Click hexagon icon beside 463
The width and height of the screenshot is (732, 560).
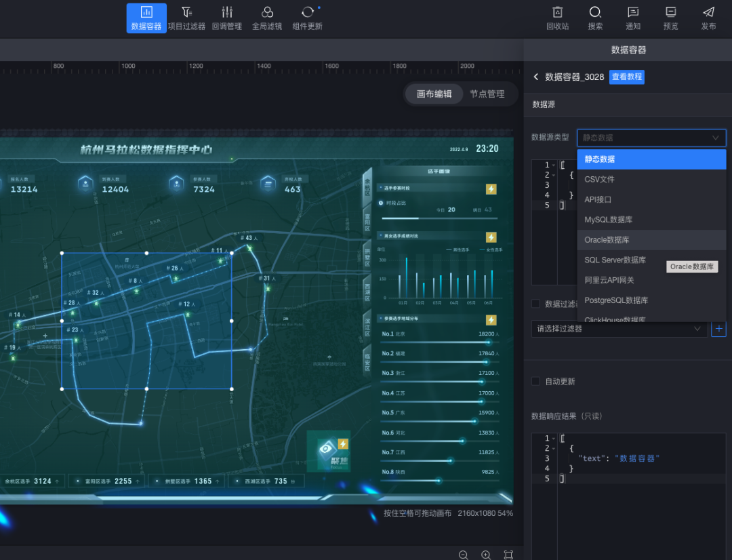tap(268, 184)
